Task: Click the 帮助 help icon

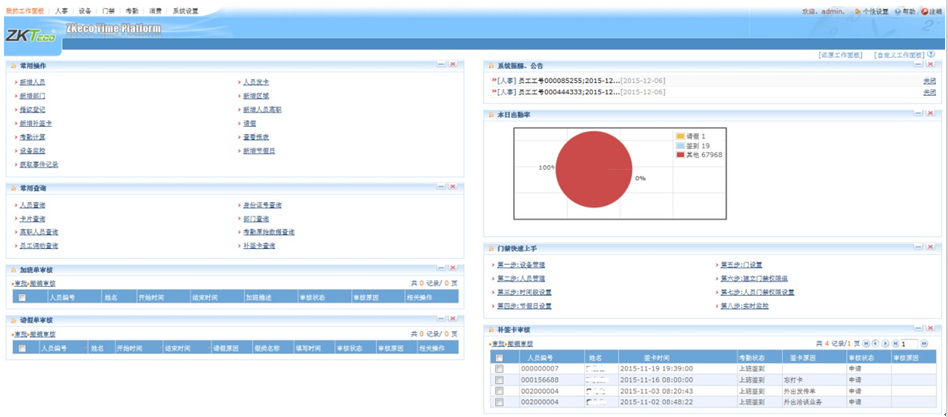Action: [897, 11]
